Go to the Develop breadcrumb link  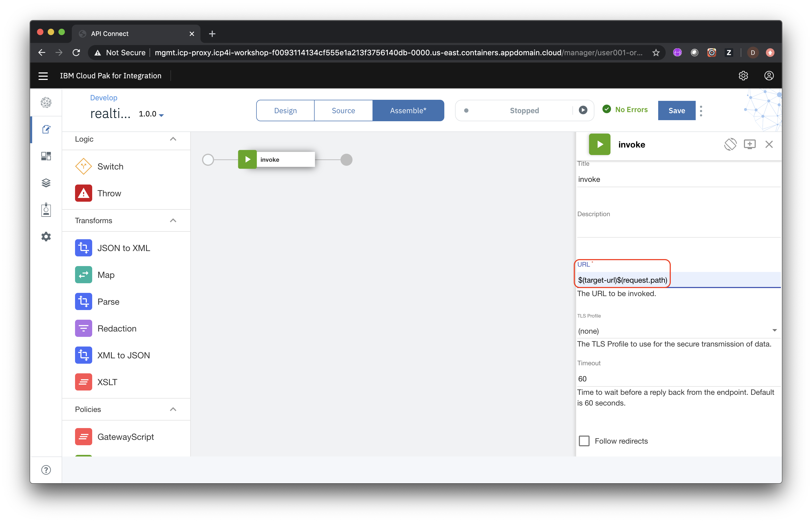tap(103, 98)
